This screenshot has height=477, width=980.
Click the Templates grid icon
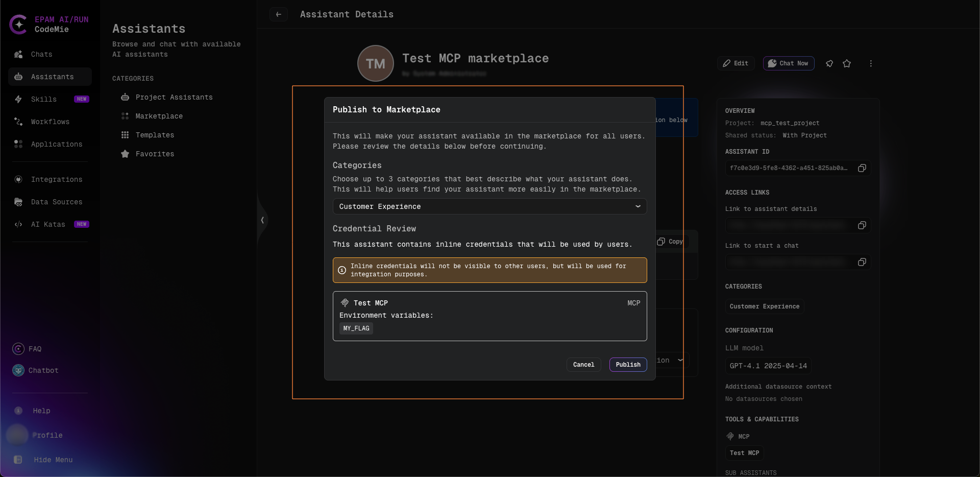pos(125,135)
